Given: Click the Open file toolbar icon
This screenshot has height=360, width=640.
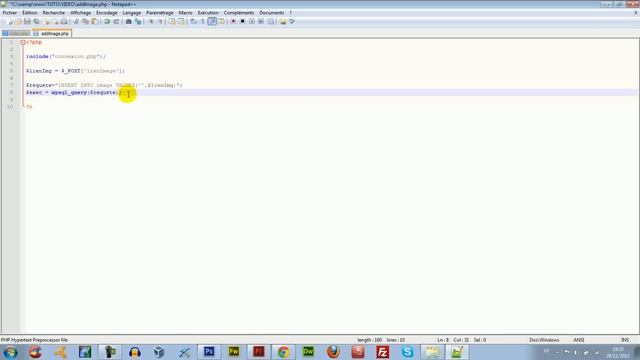Looking at the screenshot, I should click(18, 21).
